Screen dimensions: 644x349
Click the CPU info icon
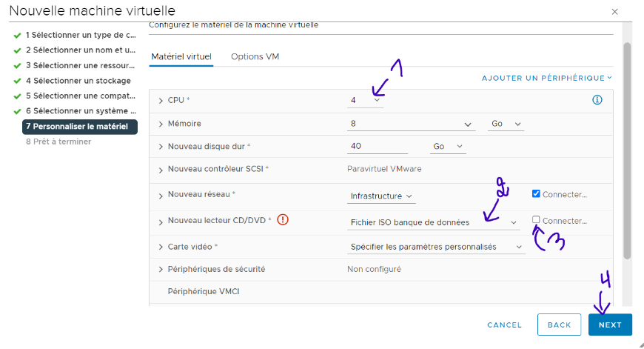pos(597,100)
